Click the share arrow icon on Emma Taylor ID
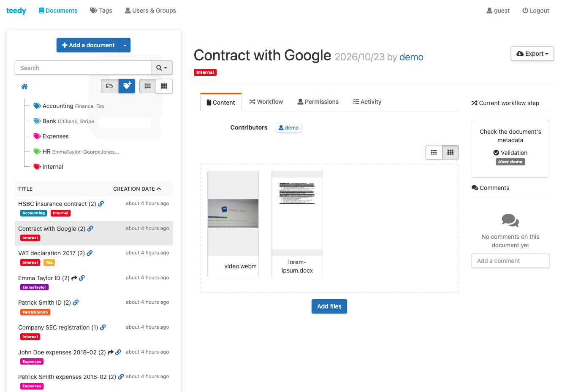Viewport: 562px width, 392px height. click(74, 278)
